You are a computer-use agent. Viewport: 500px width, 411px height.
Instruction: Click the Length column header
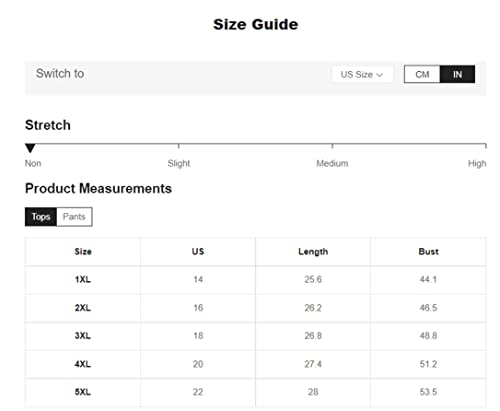click(313, 252)
